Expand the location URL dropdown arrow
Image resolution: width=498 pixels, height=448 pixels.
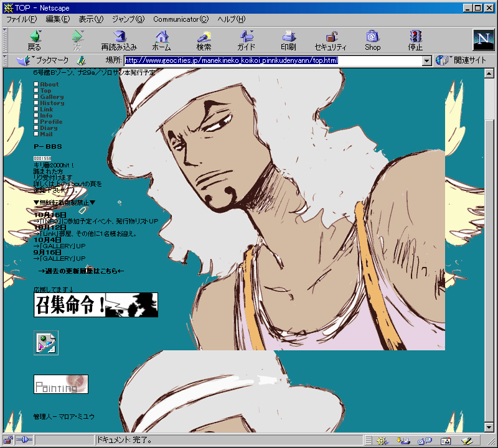(x=427, y=60)
